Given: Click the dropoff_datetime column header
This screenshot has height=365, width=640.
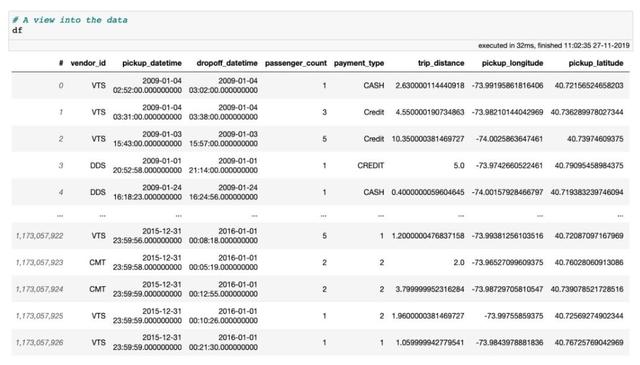Looking at the screenshot, I should [x=227, y=63].
